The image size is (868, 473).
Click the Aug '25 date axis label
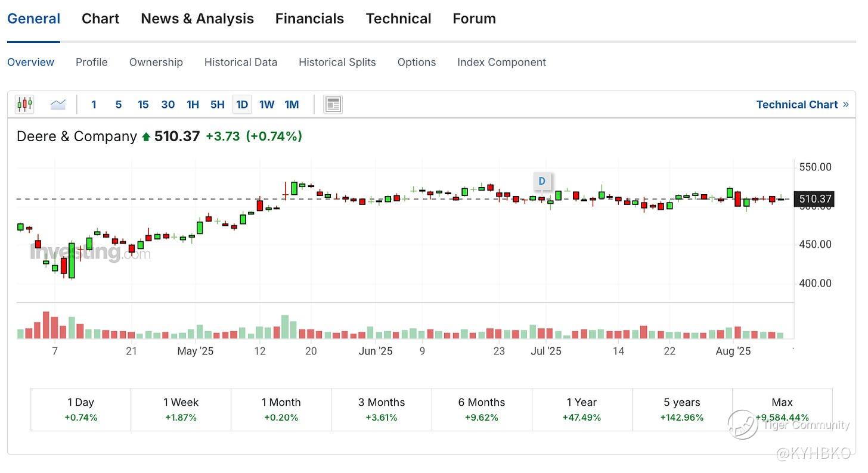733,351
